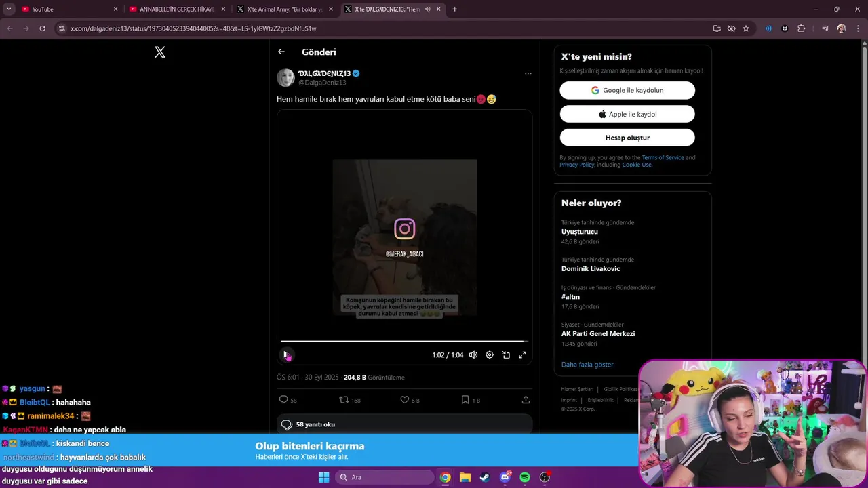The width and height of the screenshot is (868, 488).
Task: Click the address bar URL field
Action: click(387, 28)
